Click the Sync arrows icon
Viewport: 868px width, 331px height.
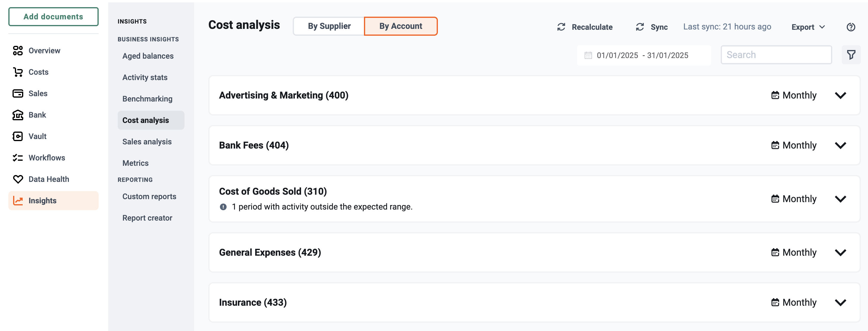click(x=640, y=27)
